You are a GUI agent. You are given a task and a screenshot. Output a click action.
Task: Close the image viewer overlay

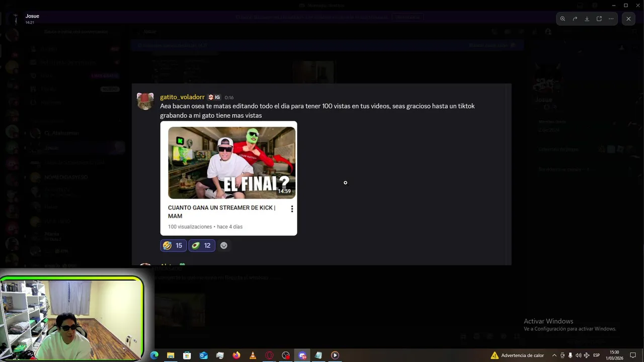pyautogui.click(x=628, y=19)
